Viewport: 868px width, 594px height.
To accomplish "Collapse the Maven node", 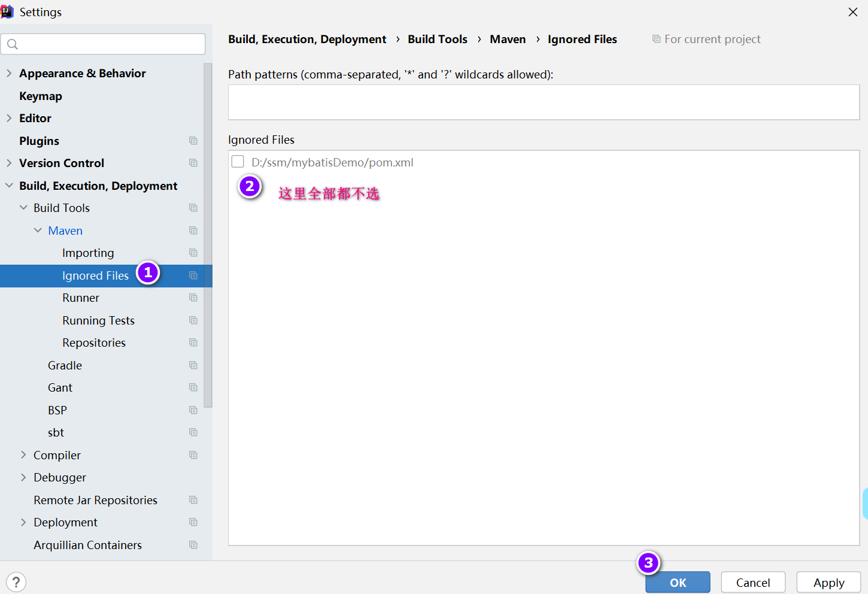I will pyautogui.click(x=38, y=231).
